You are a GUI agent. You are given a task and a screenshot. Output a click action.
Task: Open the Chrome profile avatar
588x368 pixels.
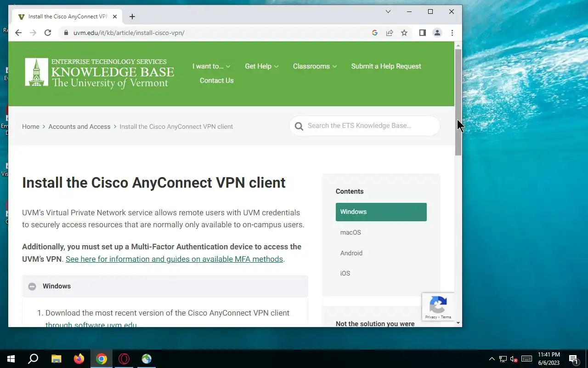coord(437,33)
